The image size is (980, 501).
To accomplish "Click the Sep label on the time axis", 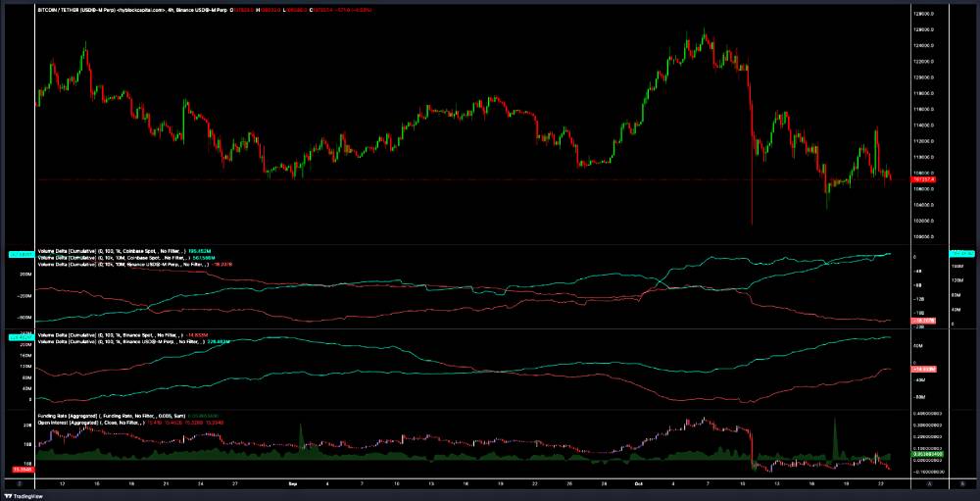I will [293, 483].
